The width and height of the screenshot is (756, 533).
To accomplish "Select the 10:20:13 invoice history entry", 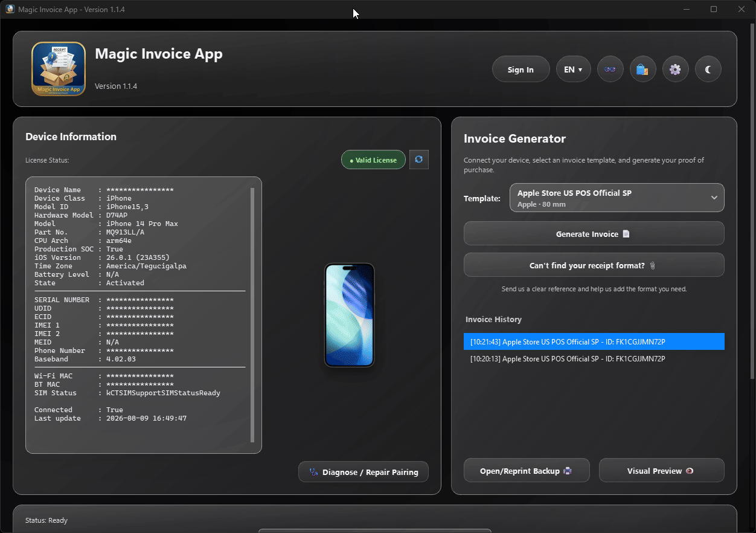I will [594, 358].
